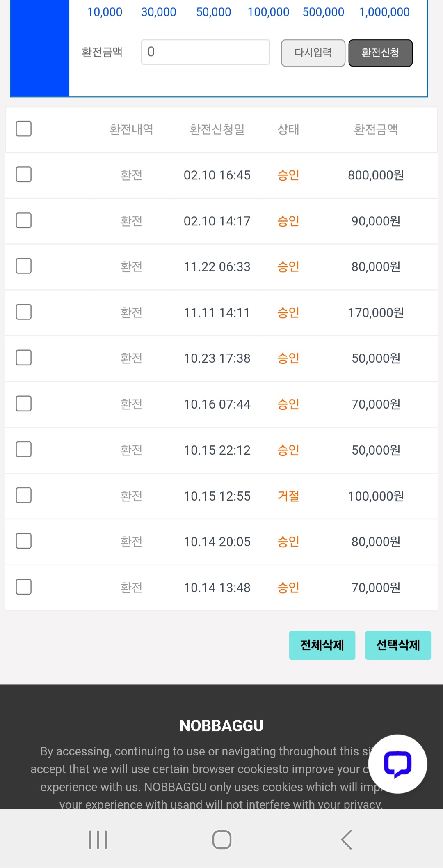Submit with the 환전신청 button
Screen dimensions: 443x868
[x=381, y=53]
